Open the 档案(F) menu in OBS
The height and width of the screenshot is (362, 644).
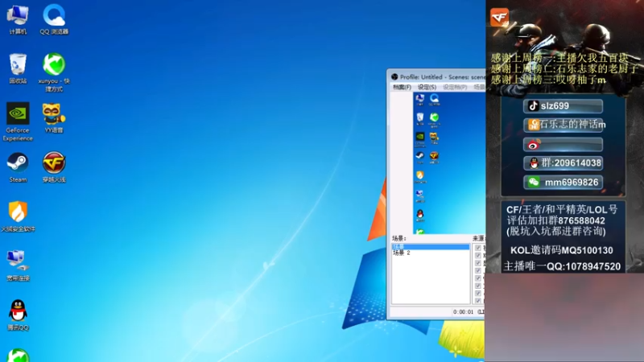(x=402, y=87)
